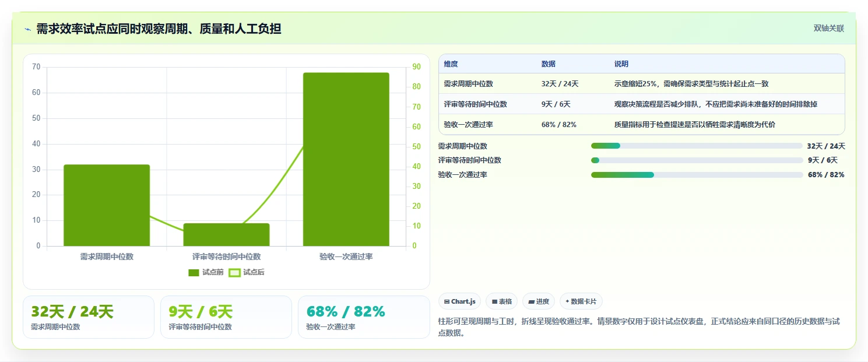This screenshot has width=868, height=362.
Task: Click the 进度 chip icon
Action: [x=532, y=301]
